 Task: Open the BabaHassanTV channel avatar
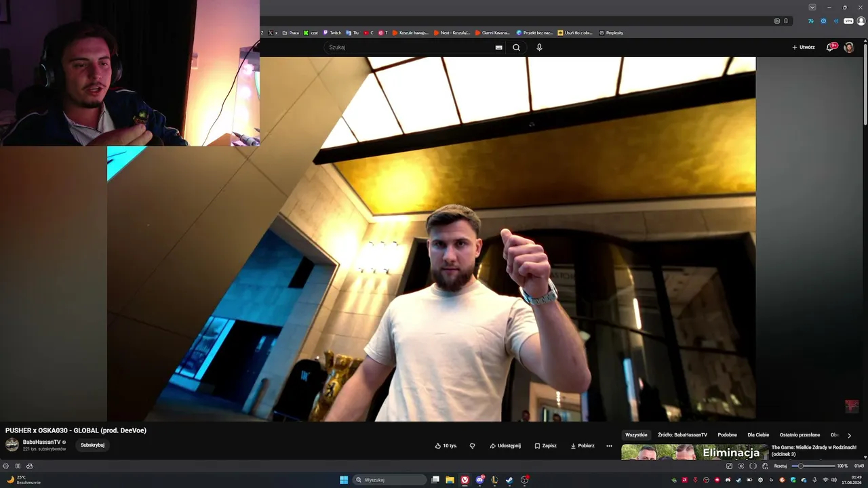pos(12,445)
